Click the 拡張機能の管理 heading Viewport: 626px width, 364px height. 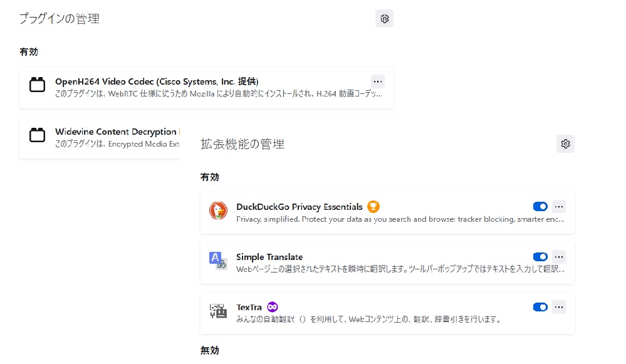pos(243,144)
